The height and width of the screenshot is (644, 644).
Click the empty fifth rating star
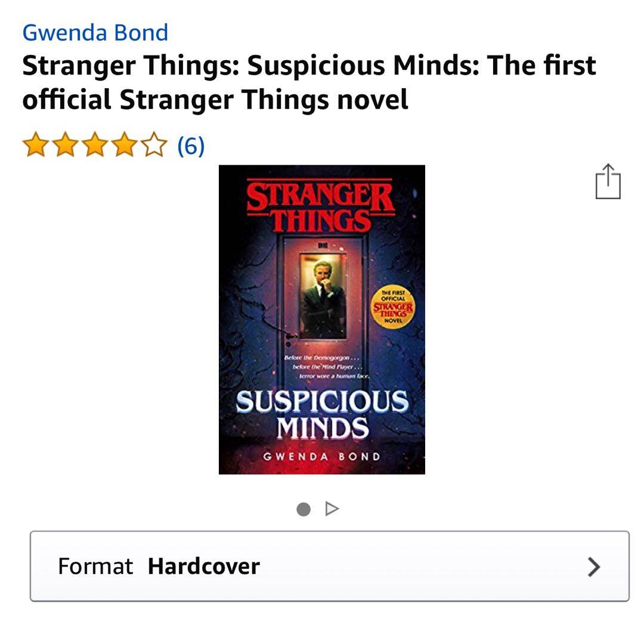(x=154, y=144)
